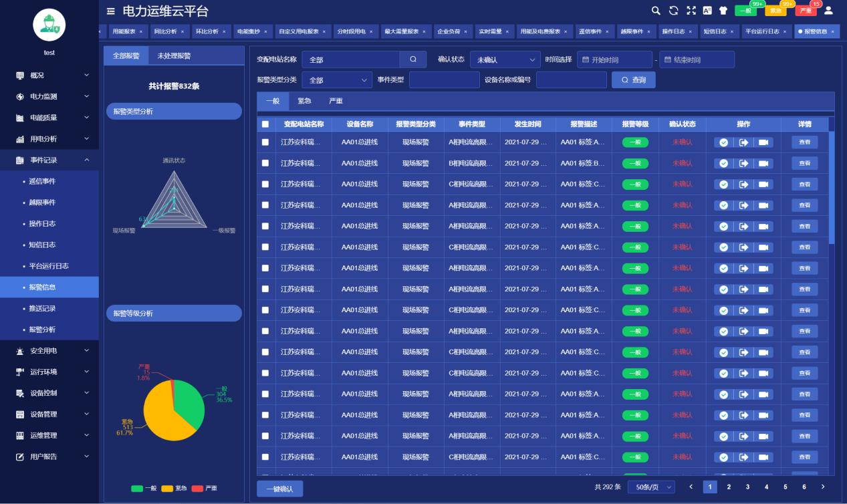Open the 确认状态 status dropdown showing 未确认
Viewport: 847px width, 504px height.
tap(505, 59)
